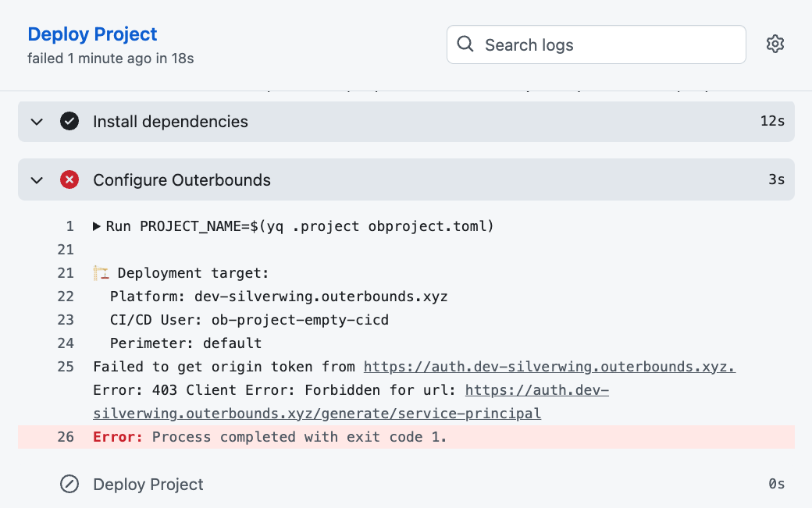Click the 'Deployment target:' log text
The image size is (812, 508).
194,272
